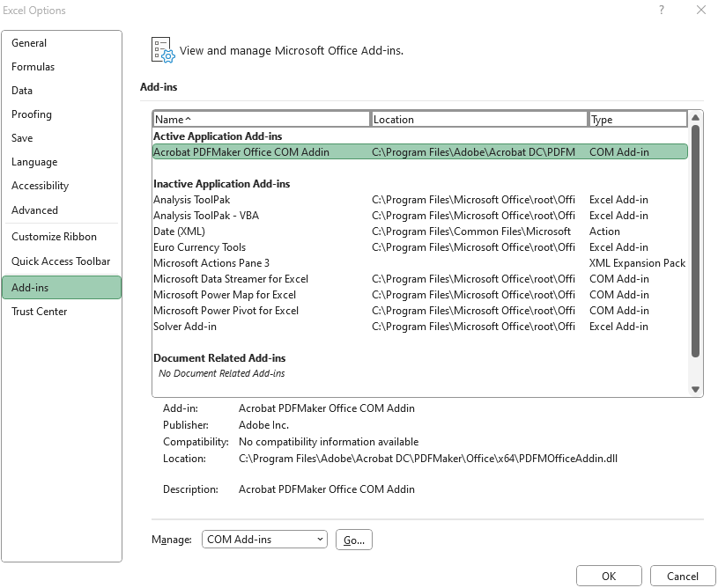This screenshot has height=588, width=718.
Task: Confirm with the OK button
Action: (x=609, y=576)
